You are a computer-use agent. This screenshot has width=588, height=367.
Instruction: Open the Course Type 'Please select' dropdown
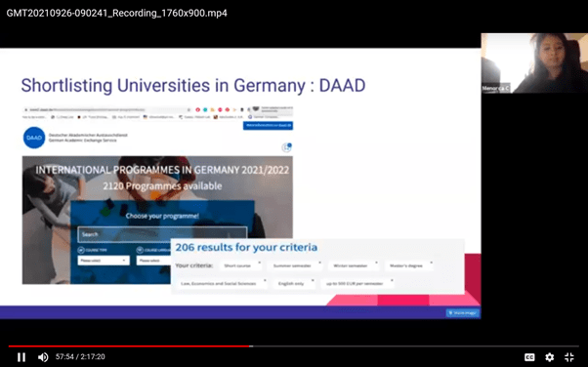click(x=104, y=261)
